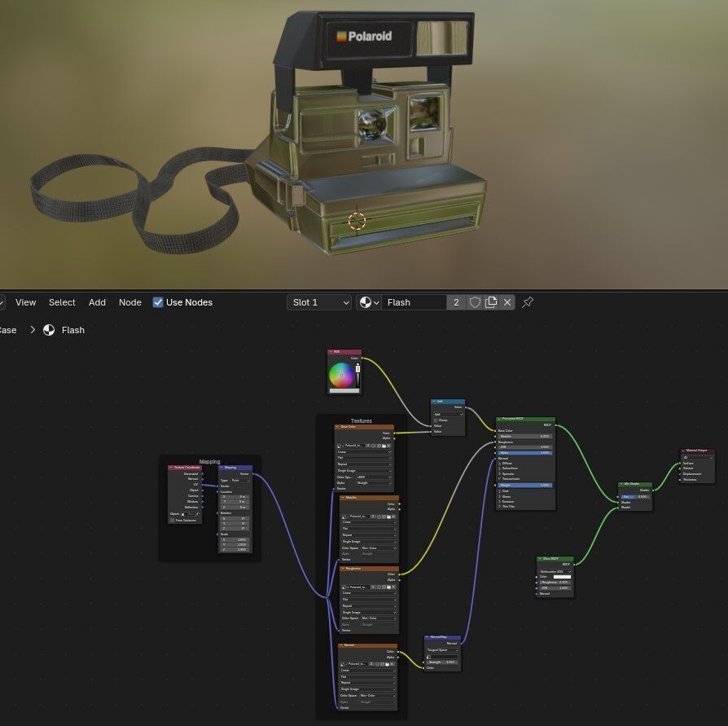Open Metallic texture Non-Color color space dropdown
The image size is (728, 726).
tap(379, 548)
